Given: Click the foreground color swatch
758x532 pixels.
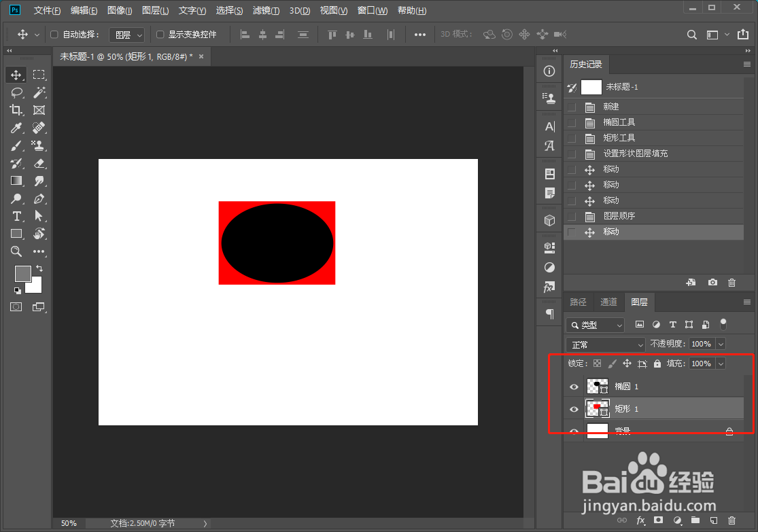Looking at the screenshot, I should pyautogui.click(x=22, y=273).
